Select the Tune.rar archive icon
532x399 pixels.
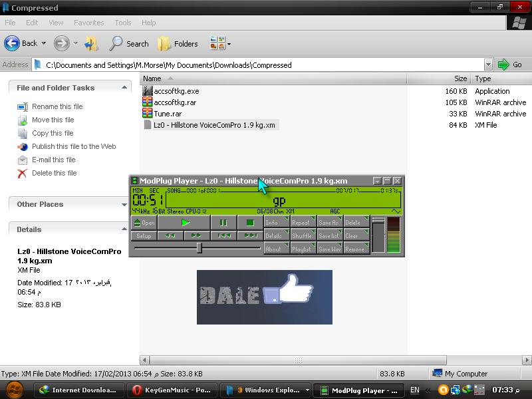[147, 113]
